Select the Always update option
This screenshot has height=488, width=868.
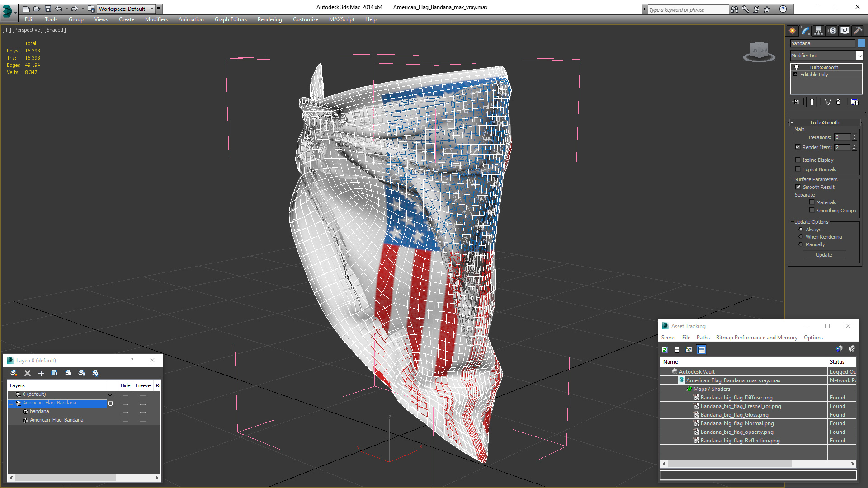[x=801, y=230]
